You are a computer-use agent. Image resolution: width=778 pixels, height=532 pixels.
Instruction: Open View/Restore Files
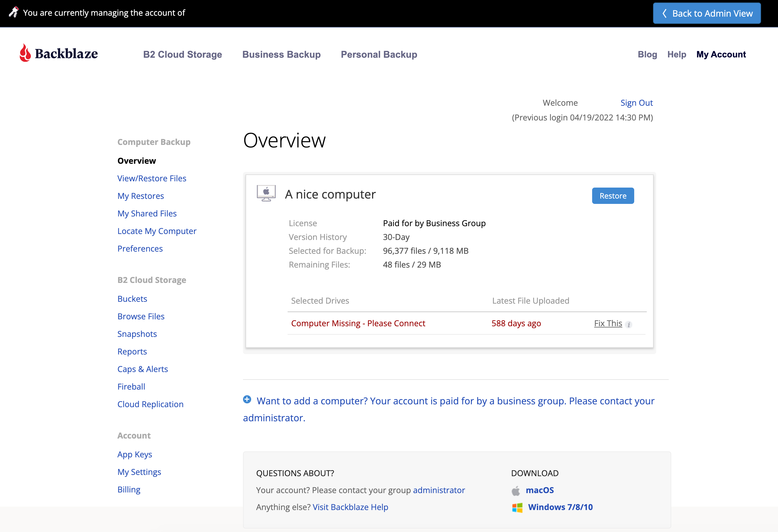coord(152,178)
